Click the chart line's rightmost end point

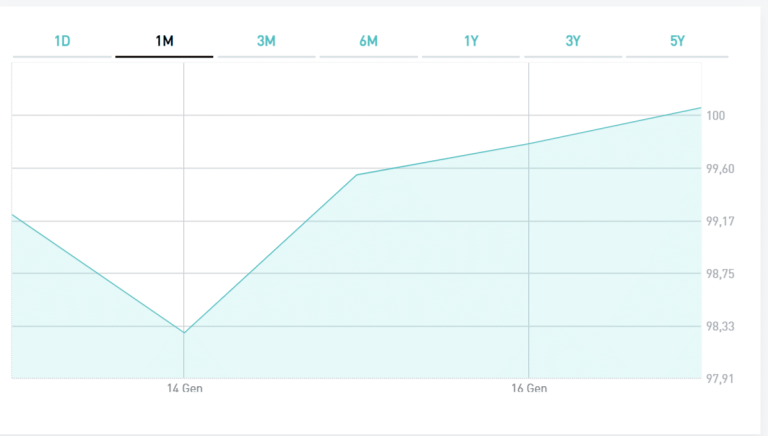click(701, 107)
